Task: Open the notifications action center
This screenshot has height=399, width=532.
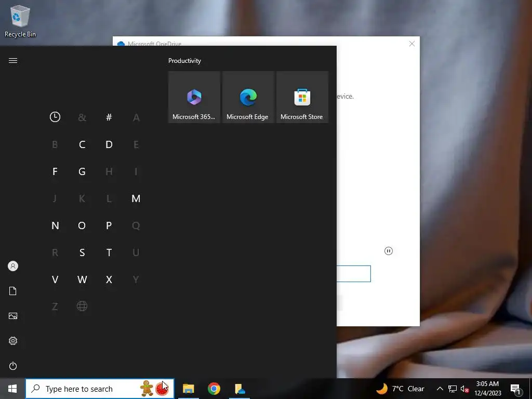Action: pos(515,389)
